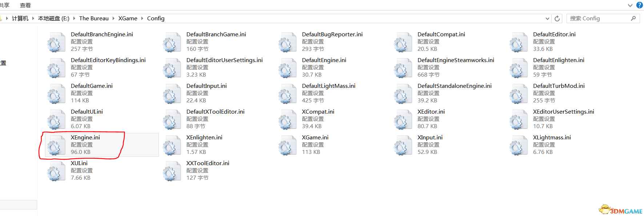Select the XXToolEditor.ini file name
This screenshot has height=216, width=644.
coord(208,163)
